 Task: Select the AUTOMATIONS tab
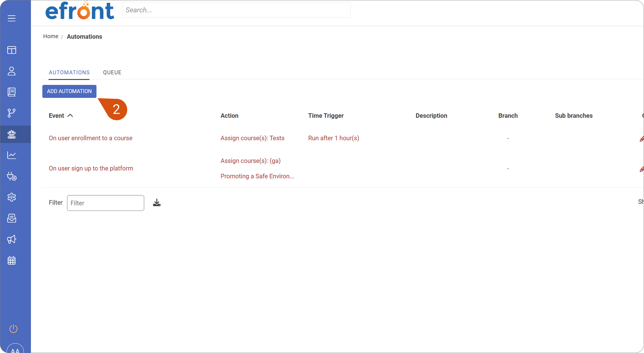69,72
